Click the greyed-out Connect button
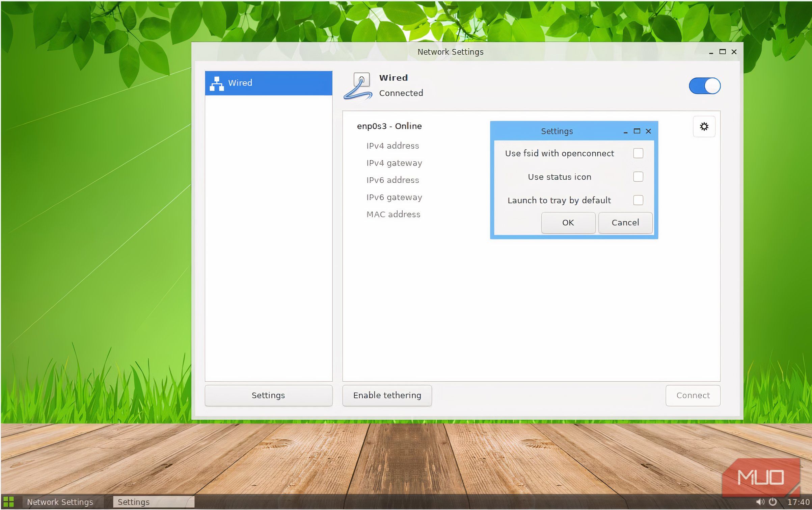812x510 pixels. (693, 395)
